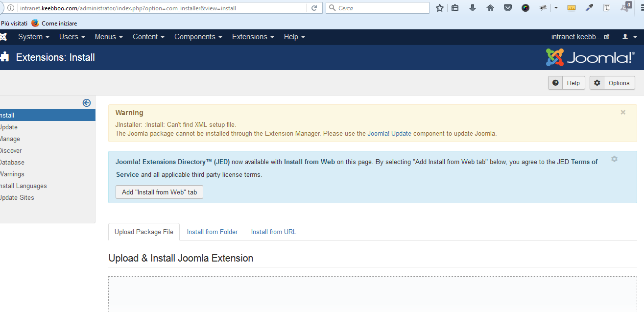Switch to the Install from Folder tab
The image size is (644, 312).
pyautogui.click(x=212, y=232)
